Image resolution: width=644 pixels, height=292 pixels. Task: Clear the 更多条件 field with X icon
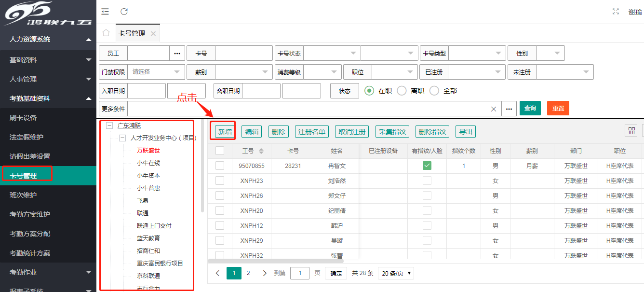494,109
